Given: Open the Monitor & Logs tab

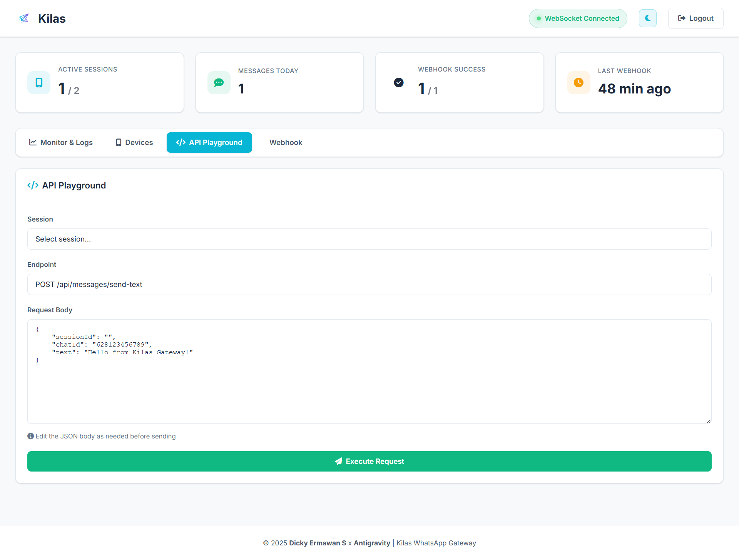Looking at the screenshot, I should [61, 143].
